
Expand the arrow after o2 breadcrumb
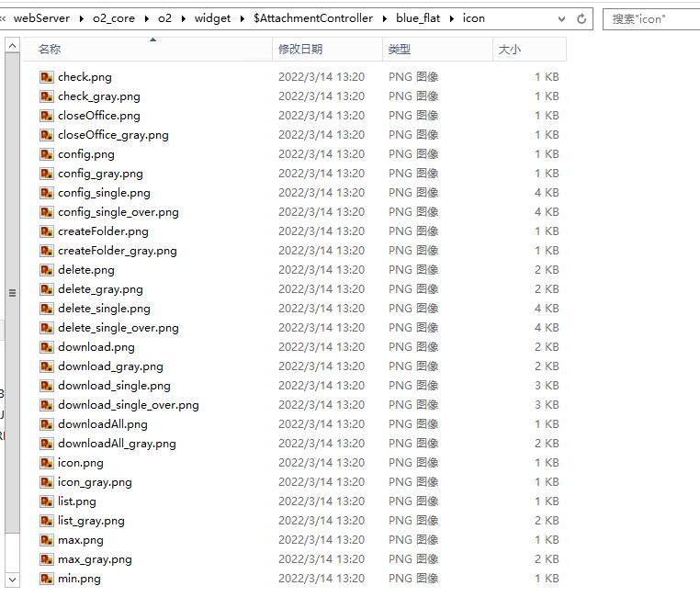coord(183,18)
